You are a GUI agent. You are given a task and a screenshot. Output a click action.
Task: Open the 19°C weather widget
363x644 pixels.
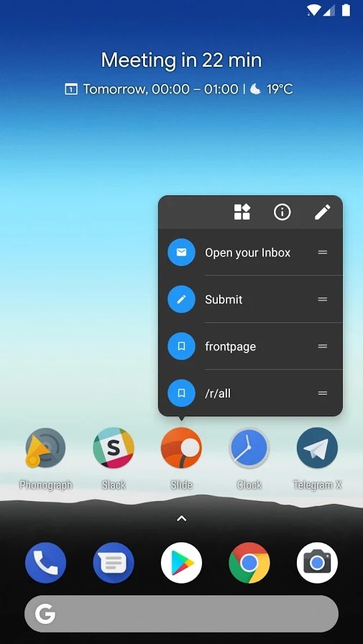click(272, 89)
